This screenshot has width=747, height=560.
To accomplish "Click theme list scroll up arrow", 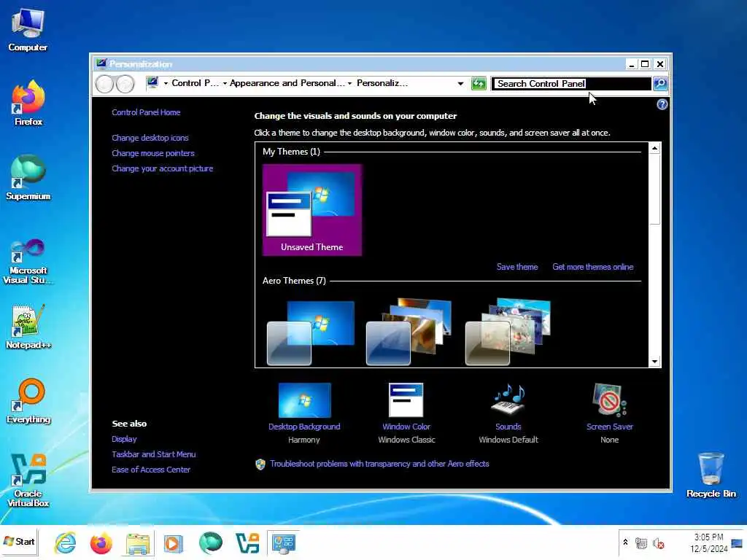I will coord(654,148).
